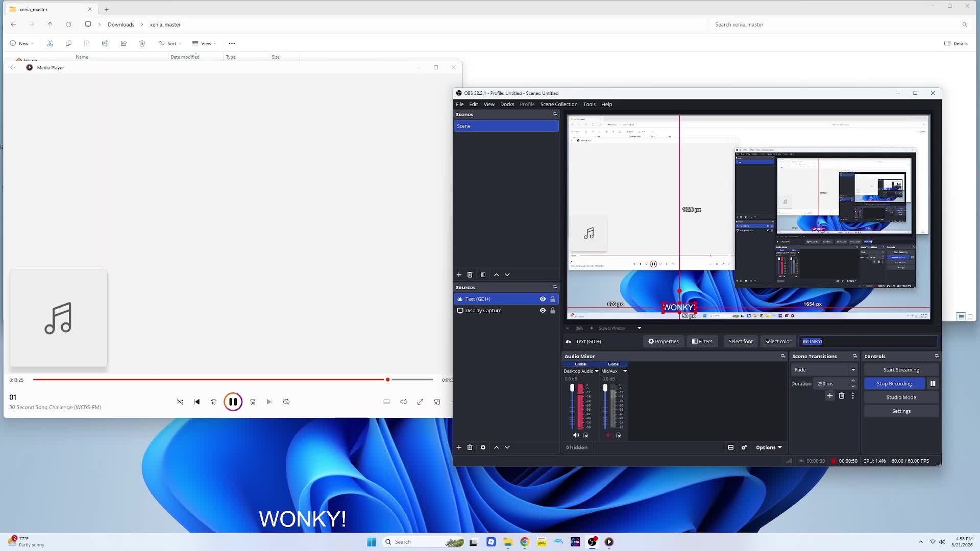Open the OBS Edit menu
Screen dimensions: 980x551
click(474, 104)
